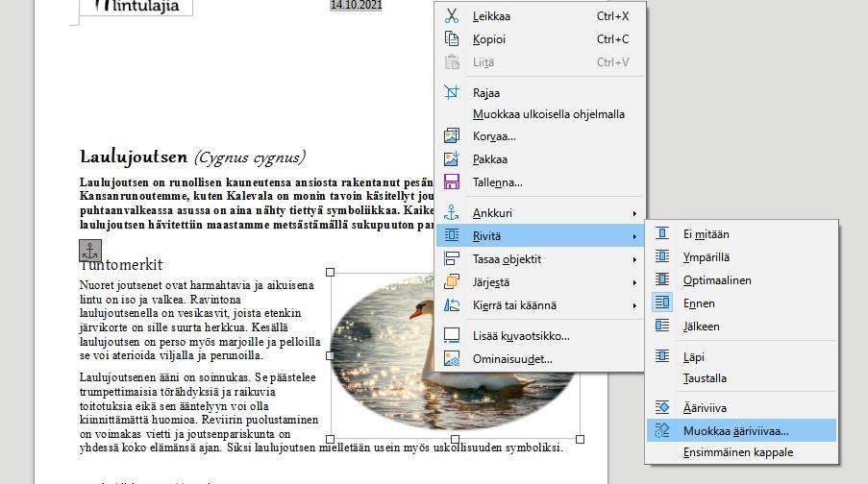The height and width of the screenshot is (484, 868).
Task: Click the Pakkaa compress image icon
Action: coord(452,158)
